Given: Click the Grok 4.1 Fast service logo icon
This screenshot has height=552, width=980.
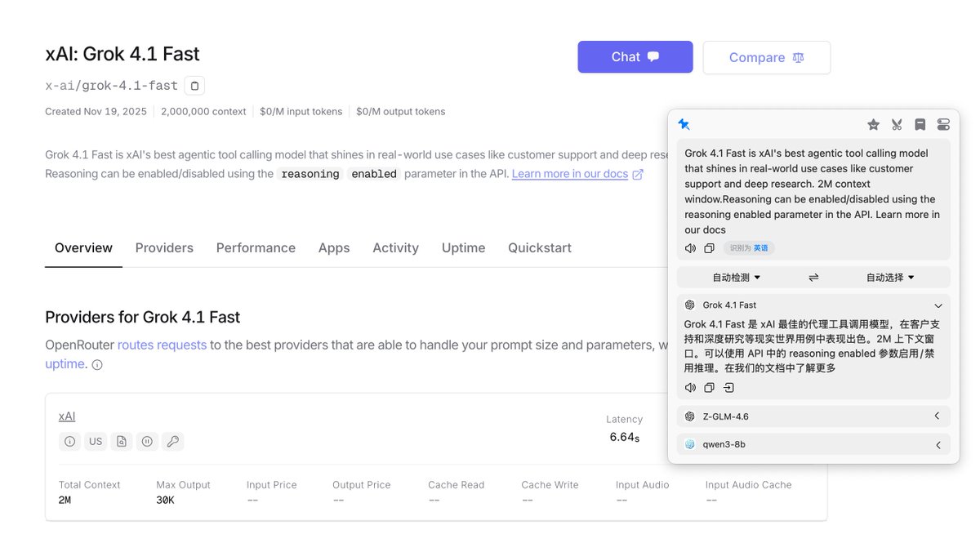Looking at the screenshot, I should click(690, 305).
